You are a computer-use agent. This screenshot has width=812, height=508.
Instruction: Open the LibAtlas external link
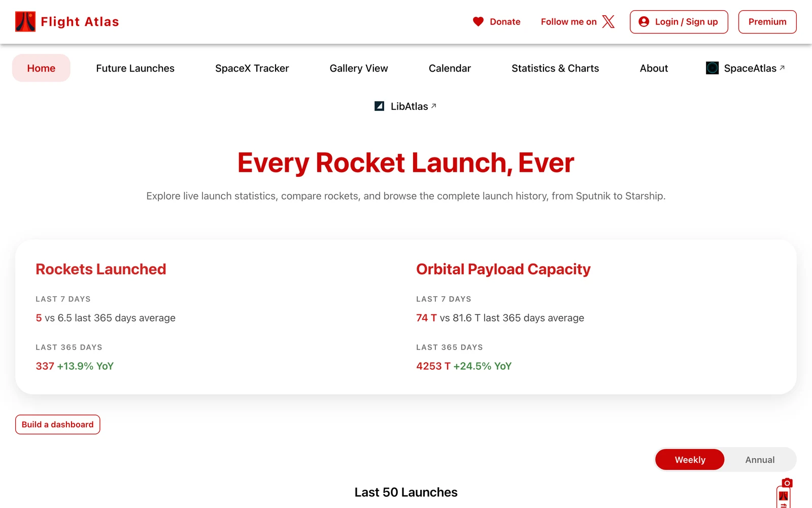tap(405, 106)
